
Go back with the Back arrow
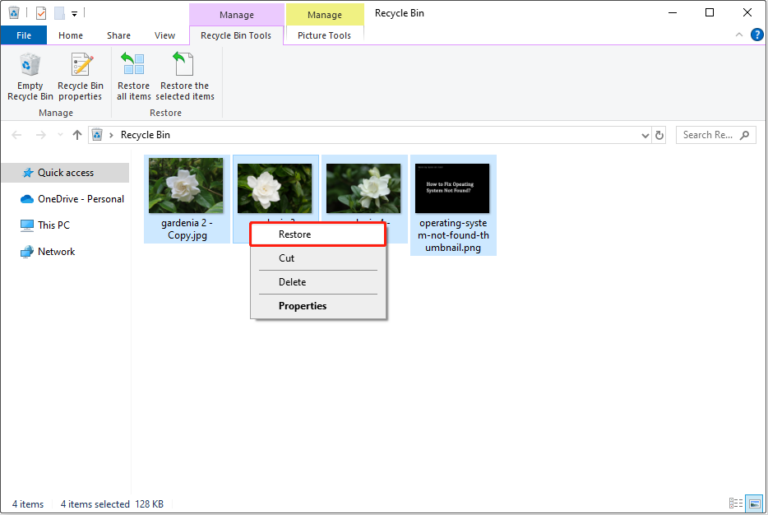tap(17, 135)
